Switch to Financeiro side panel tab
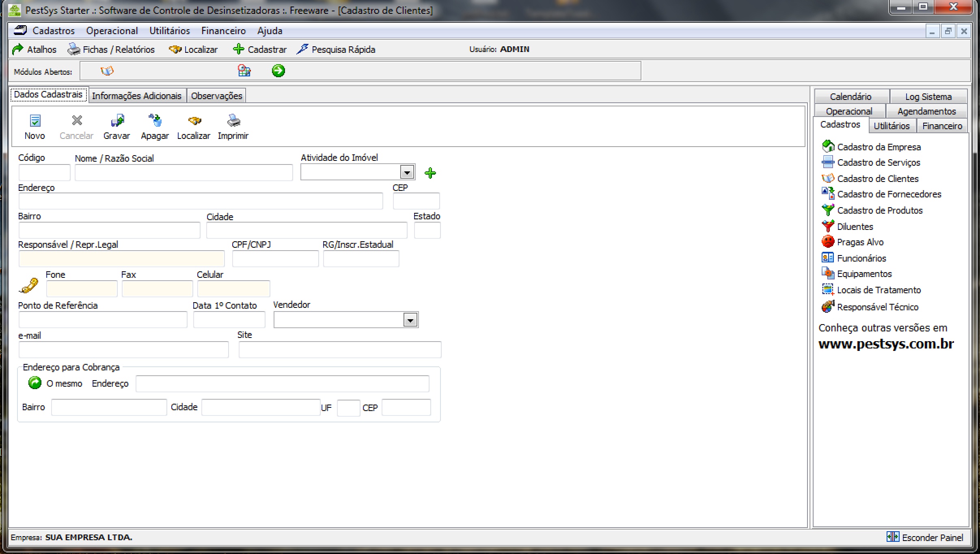This screenshot has width=980, height=554. pos(942,126)
